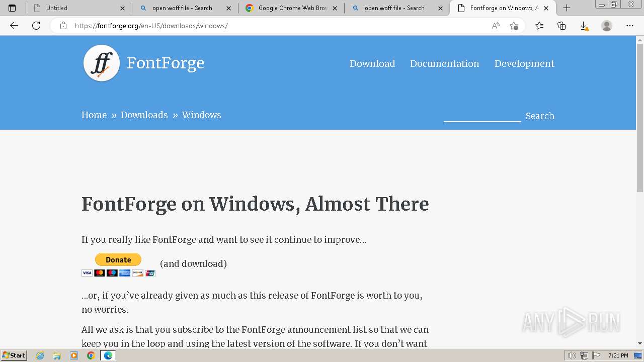The height and width of the screenshot is (362, 644).
Task: Switch to Google Chrome Web Browser tab
Action: coord(291,8)
